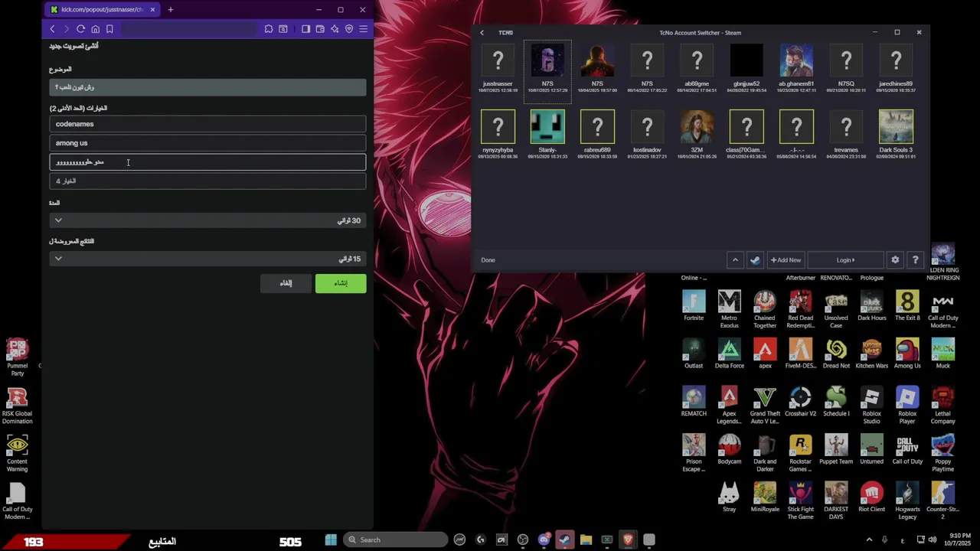980x551 pixels.
Task: Open Brave browser taskbar icon
Action: tap(628, 540)
